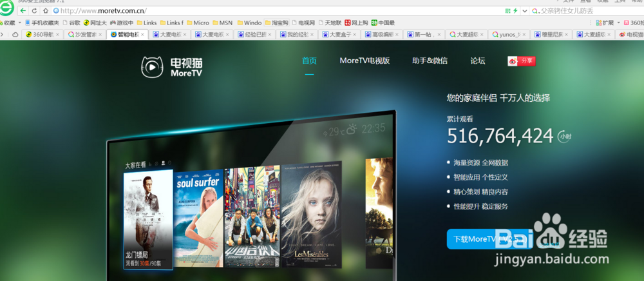Open the 论坛 forum navigation item
The width and height of the screenshot is (644, 281).
(x=478, y=61)
